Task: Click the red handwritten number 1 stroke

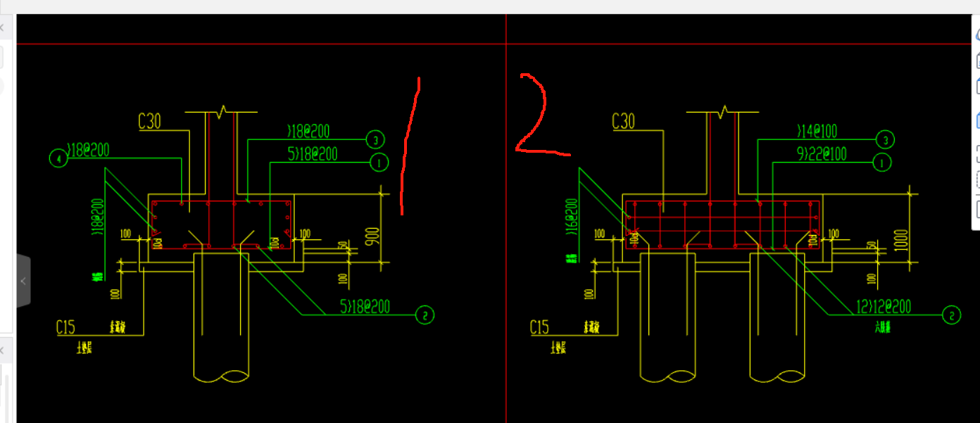Action: click(410, 145)
